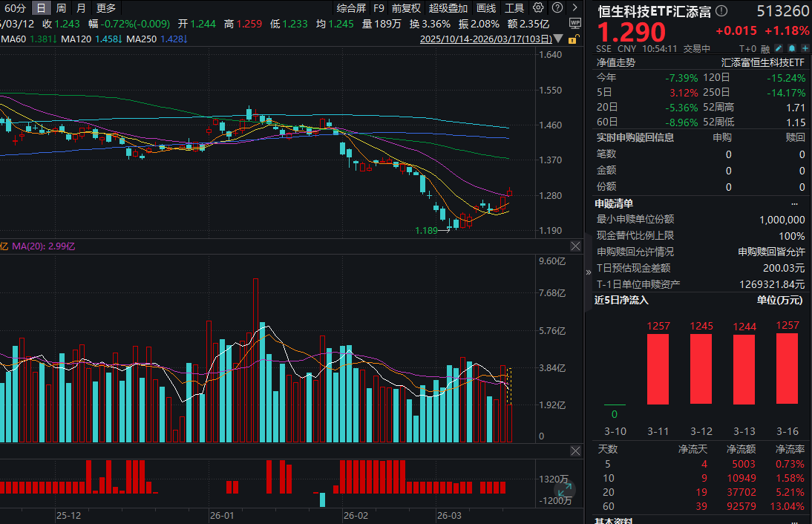Open 申赎清单 more options ellipsis
812x524 pixels.
[794, 203]
